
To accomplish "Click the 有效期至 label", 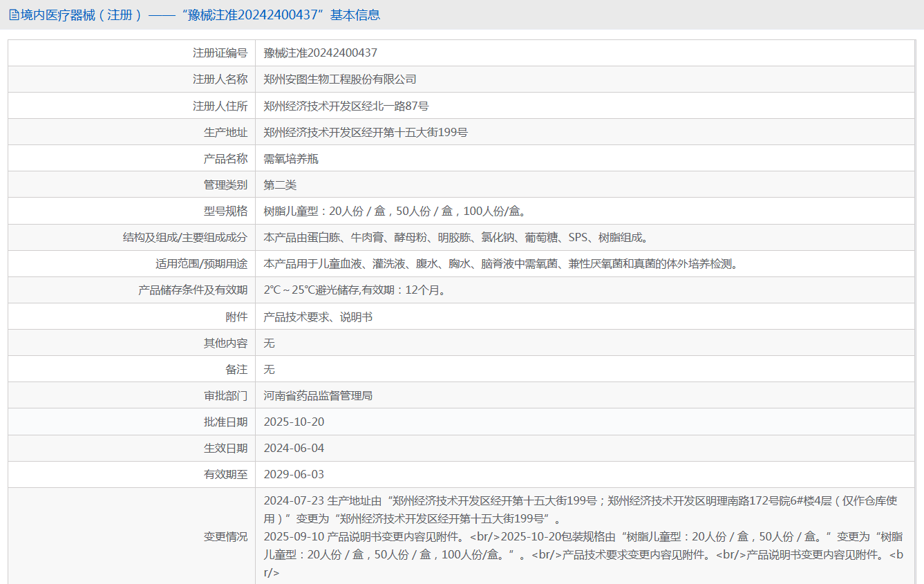I will 225,474.
